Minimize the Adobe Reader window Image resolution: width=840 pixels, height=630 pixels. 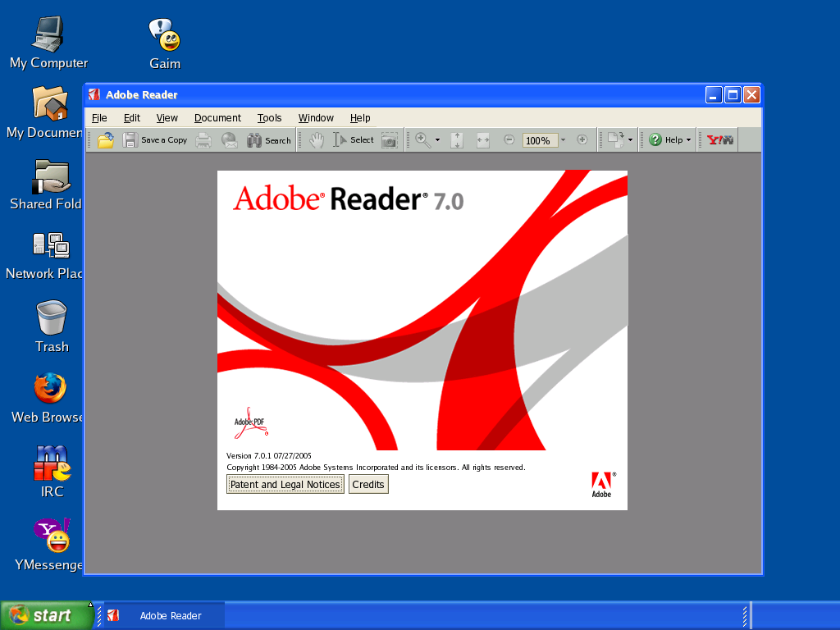(714, 95)
